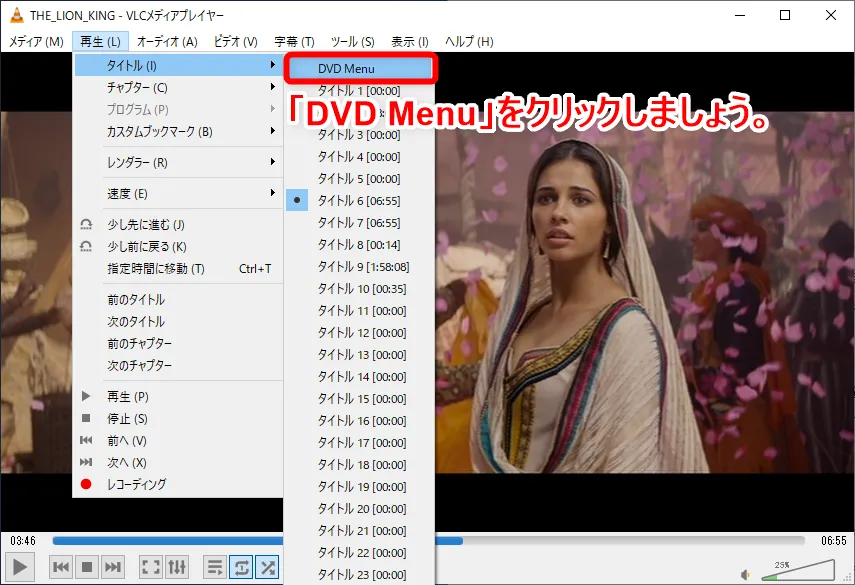Close the VLC media player window
This screenshot has height=585, width=855.
click(x=830, y=15)
